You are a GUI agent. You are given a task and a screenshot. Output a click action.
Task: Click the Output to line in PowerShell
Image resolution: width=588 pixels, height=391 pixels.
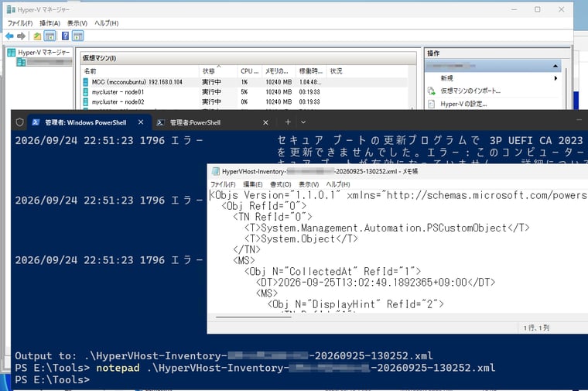click(224, 355)
